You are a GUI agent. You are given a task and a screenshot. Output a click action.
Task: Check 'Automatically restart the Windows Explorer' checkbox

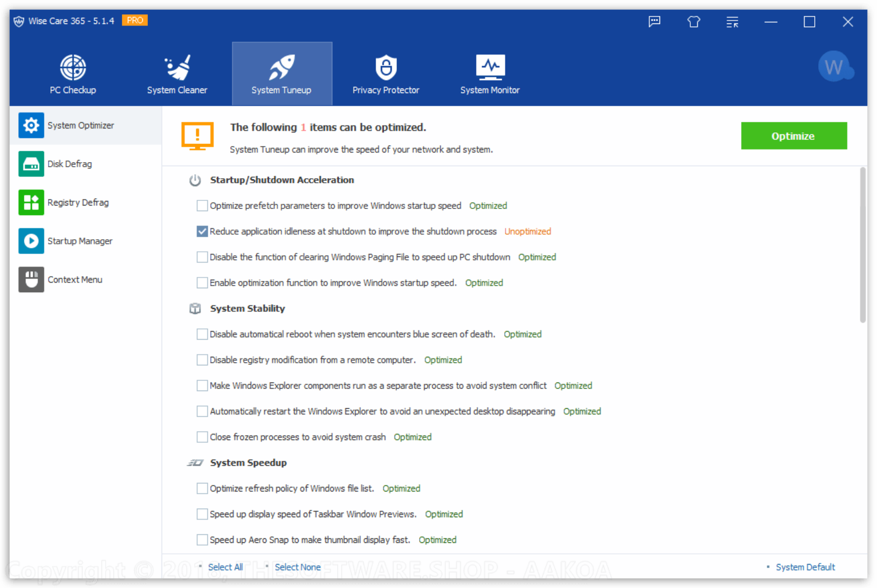tap(202, 411)
